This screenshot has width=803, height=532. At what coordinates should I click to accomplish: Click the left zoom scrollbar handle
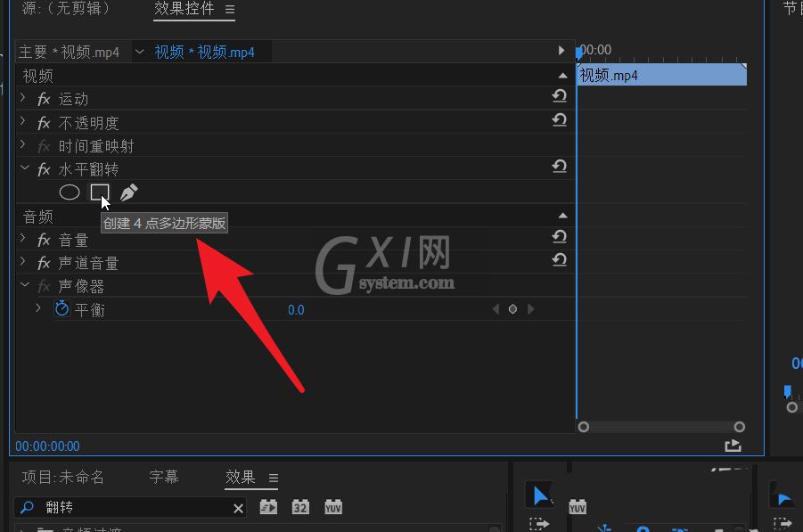click(x=583, y=427)
